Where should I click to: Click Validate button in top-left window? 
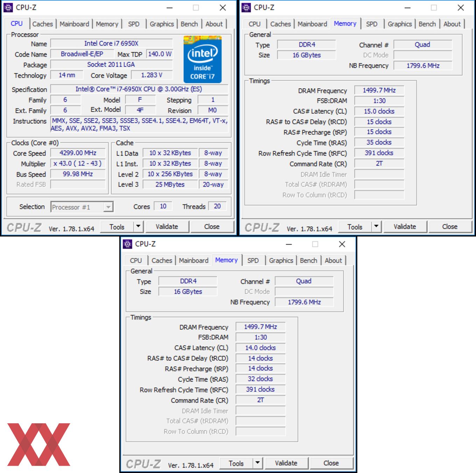pos(167,227)
